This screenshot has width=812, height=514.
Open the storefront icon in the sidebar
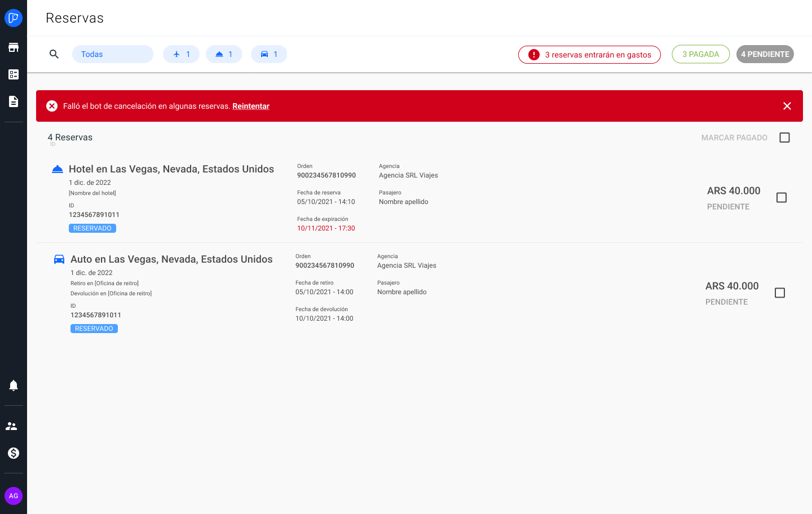click(14, 47)
